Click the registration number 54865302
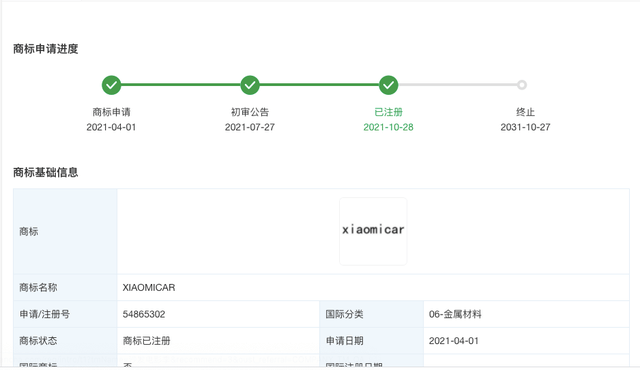This screenshot has width=640, height=370. click(144, 314)
